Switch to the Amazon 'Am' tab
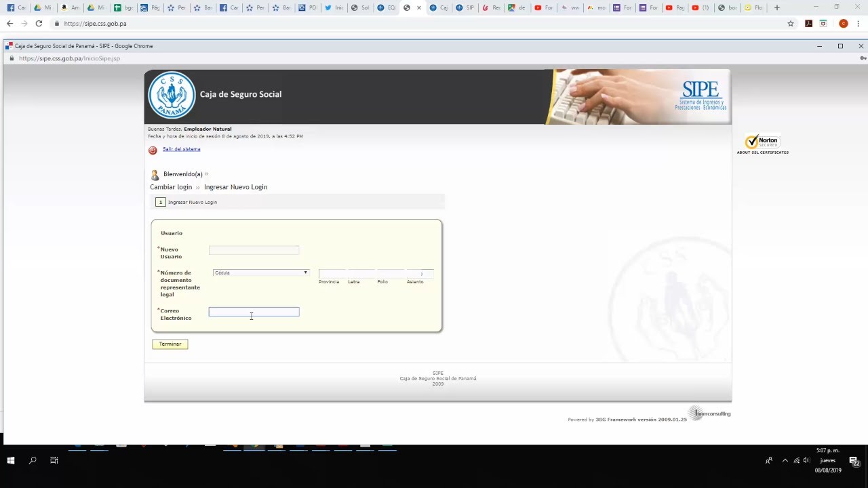868x488 pixels. [x=70, y=7]
